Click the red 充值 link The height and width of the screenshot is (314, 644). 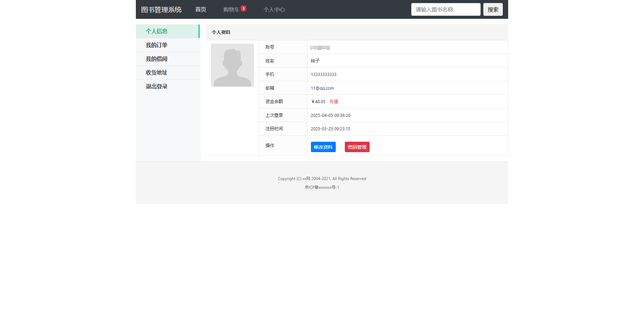pyautogui.click(x=334, y=101)
